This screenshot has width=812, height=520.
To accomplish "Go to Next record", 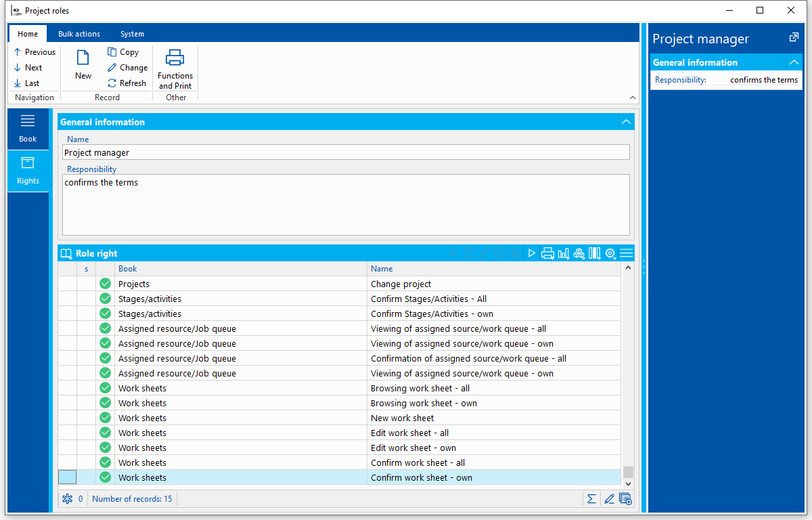I will [x=28, y=68].
